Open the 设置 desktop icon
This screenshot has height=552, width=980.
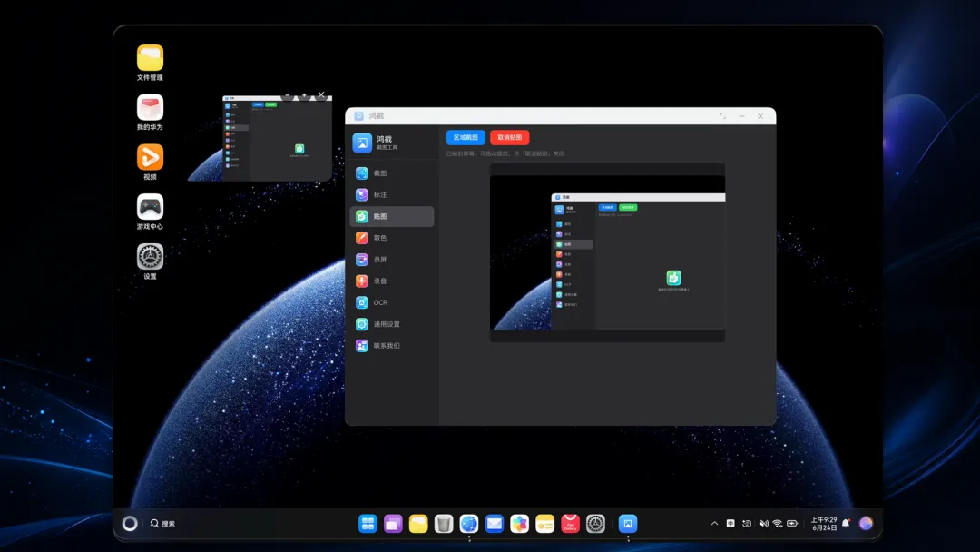coord(150,261)
